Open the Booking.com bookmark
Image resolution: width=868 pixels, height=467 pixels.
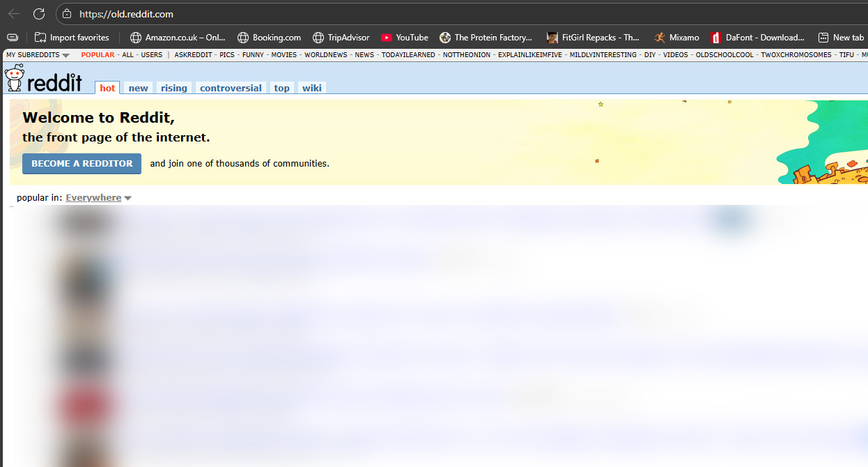tap(269, 38)
